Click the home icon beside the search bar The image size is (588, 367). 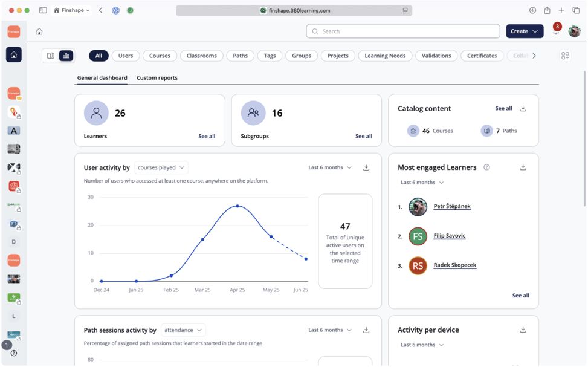pos(39,31)
